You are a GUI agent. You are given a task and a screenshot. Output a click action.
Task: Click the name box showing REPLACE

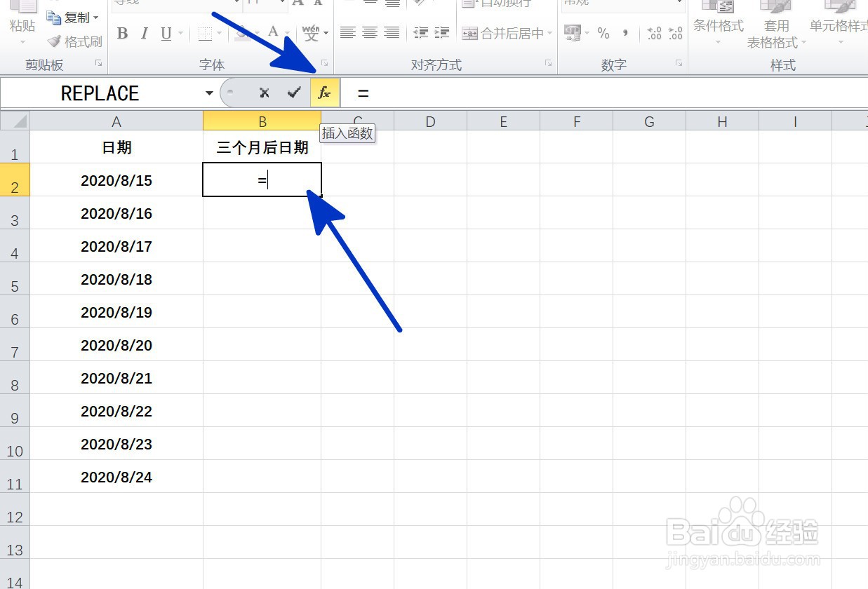coord(100,93)
